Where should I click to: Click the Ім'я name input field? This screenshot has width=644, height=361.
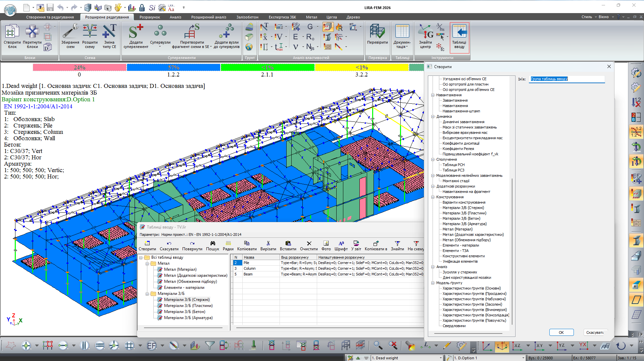pyautogui.click(x=566, y=79)
